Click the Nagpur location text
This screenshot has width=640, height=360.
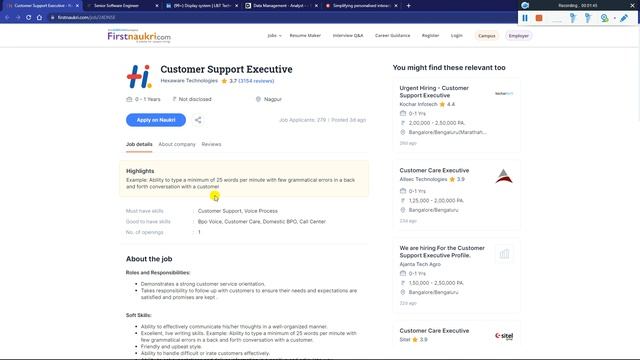click(273, 99)
